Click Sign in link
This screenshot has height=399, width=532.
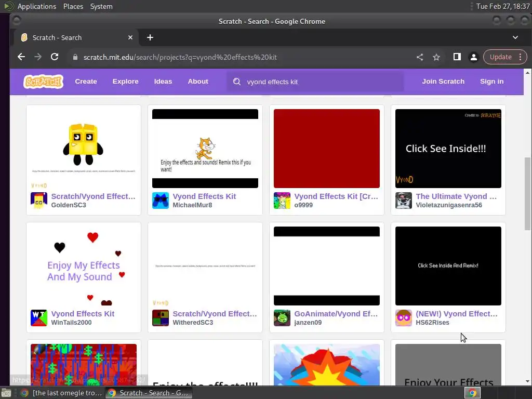[492, 82]
